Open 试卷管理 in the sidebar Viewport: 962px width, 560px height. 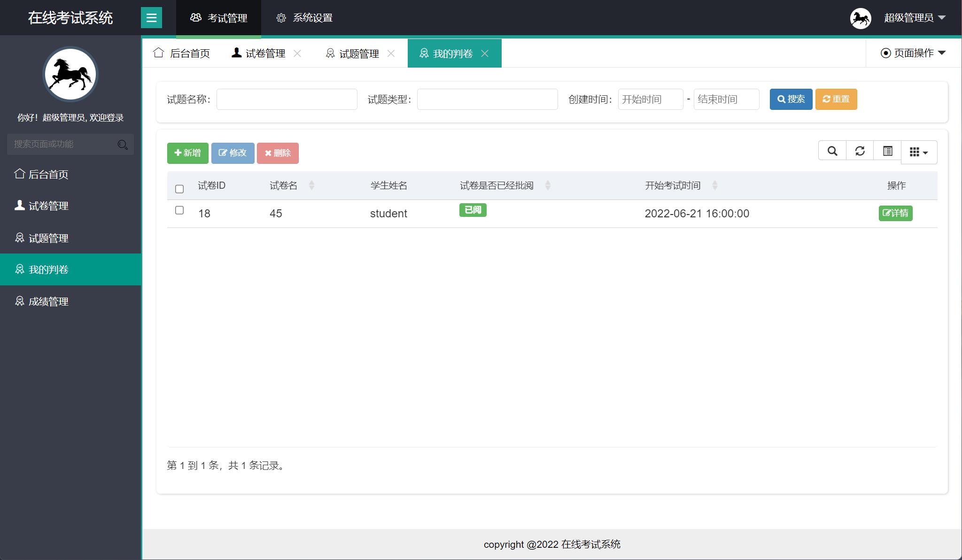tap(47, 206)
